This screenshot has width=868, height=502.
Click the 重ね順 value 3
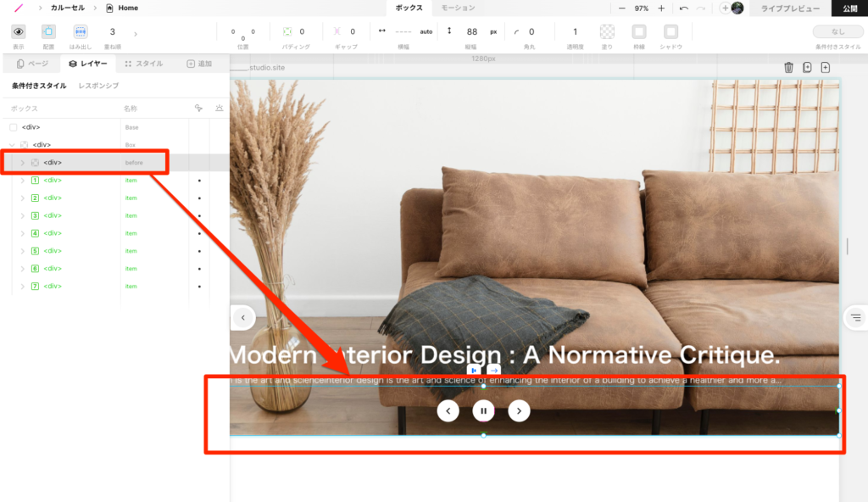[113, 31]
